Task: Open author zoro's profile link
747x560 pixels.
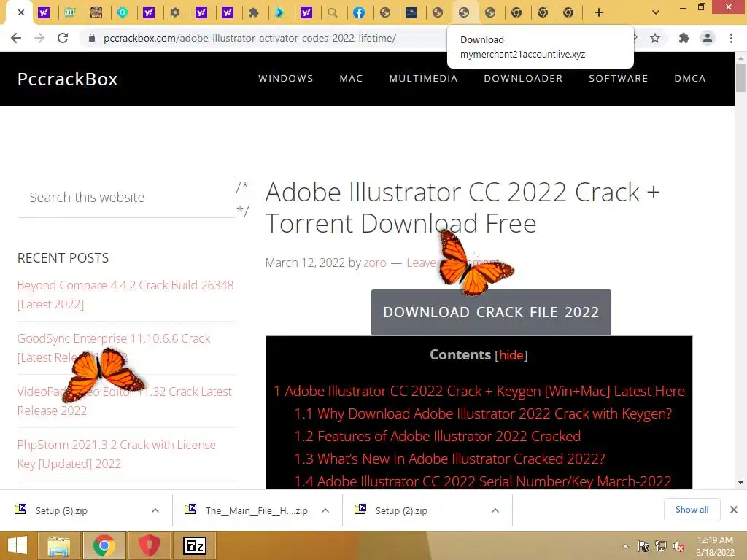Action: click(x=375, y=262)
